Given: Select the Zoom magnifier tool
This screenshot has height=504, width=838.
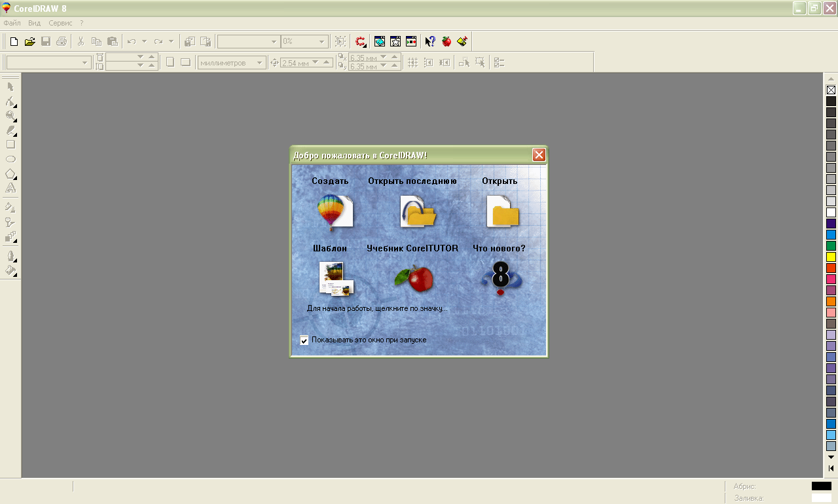Looking at the screenshot, I should click(x=10, y=116).
